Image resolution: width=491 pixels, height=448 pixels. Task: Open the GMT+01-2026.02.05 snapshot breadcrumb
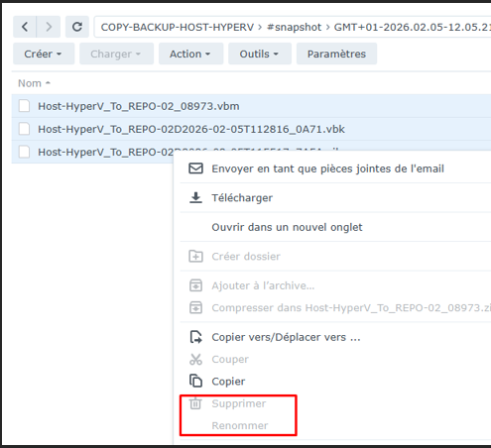pyautogui.click(x=413, y=27)
